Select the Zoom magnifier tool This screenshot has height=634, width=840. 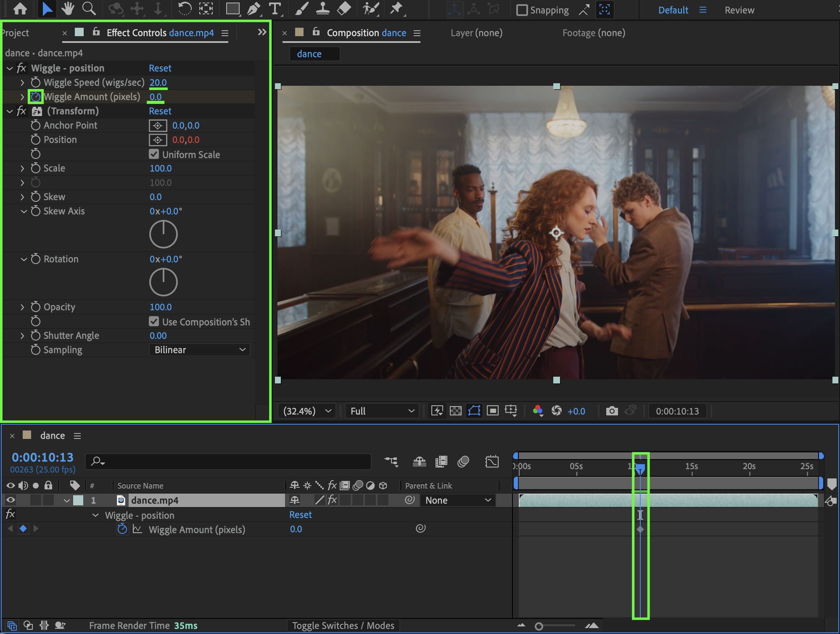(88, 8)
